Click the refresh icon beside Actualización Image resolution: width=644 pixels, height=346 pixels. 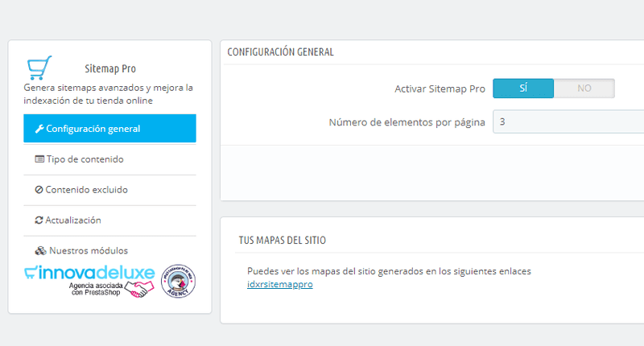click(39, 220)
